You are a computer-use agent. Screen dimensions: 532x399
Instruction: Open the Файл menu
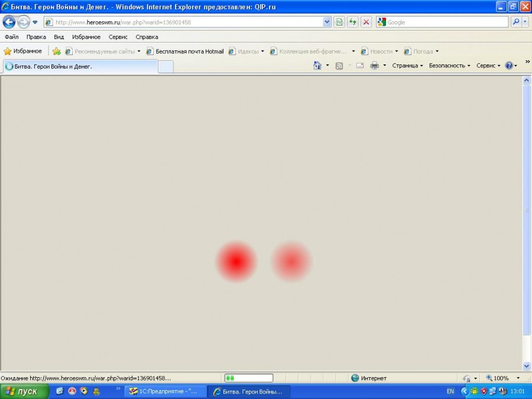tap(12, 37)
